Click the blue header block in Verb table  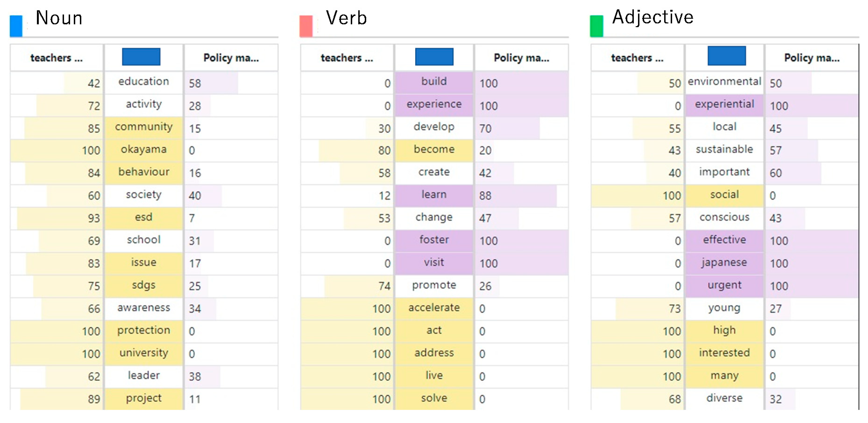click(434, 57)
